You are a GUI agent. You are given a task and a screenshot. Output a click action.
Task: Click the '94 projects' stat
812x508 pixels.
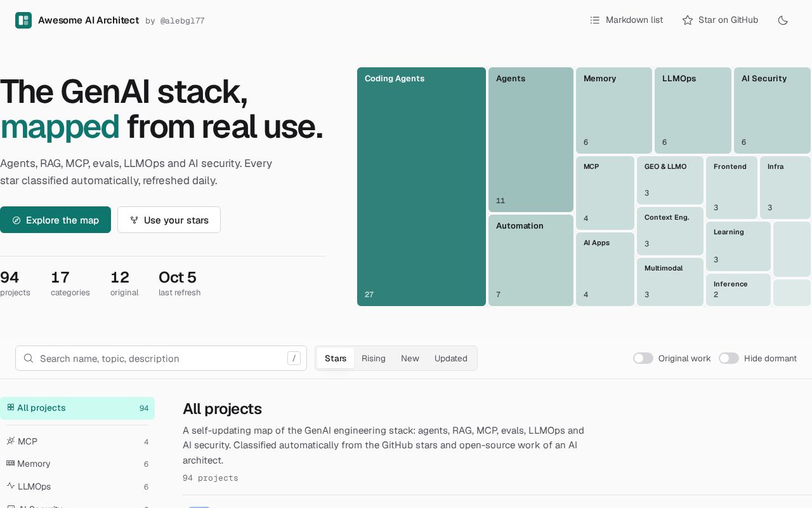pyautogui.click(x=15, y=283)
